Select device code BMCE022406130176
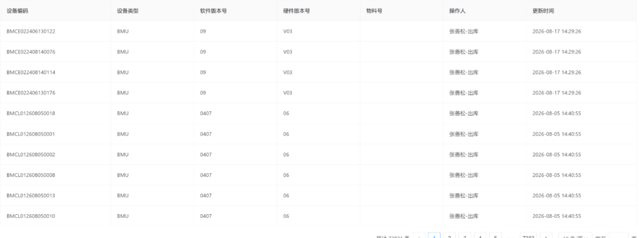Screen dimensions: 644x238 click(x=31, y=93)
